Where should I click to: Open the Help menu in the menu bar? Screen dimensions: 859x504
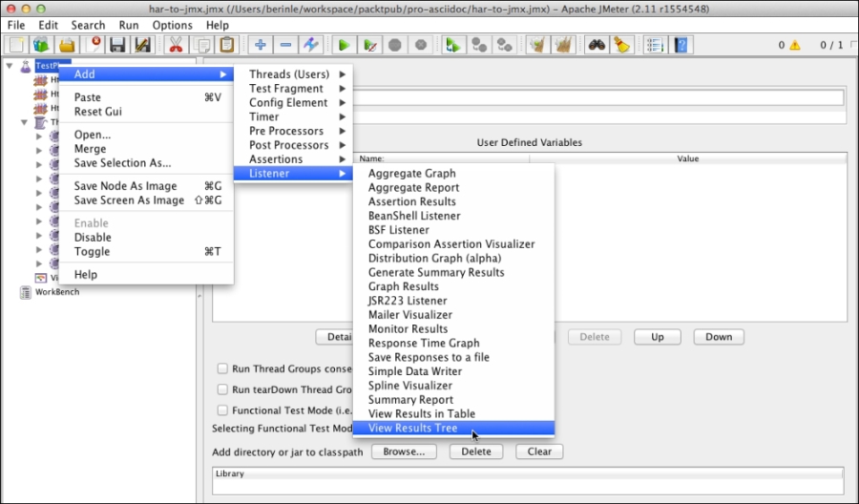(x=218, y=25)
